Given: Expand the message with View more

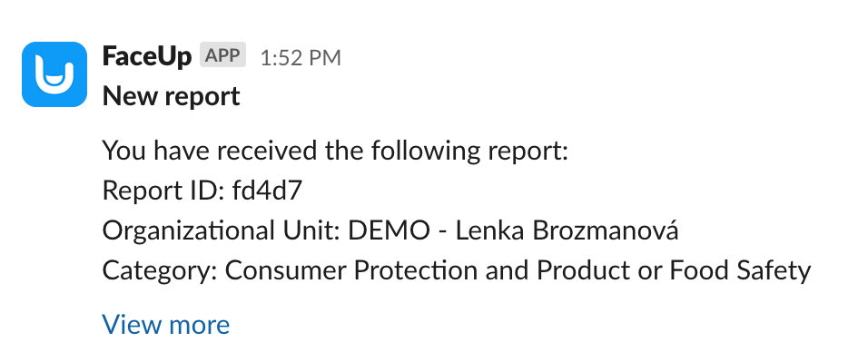Looking at the screenshot, I should 166,325.
